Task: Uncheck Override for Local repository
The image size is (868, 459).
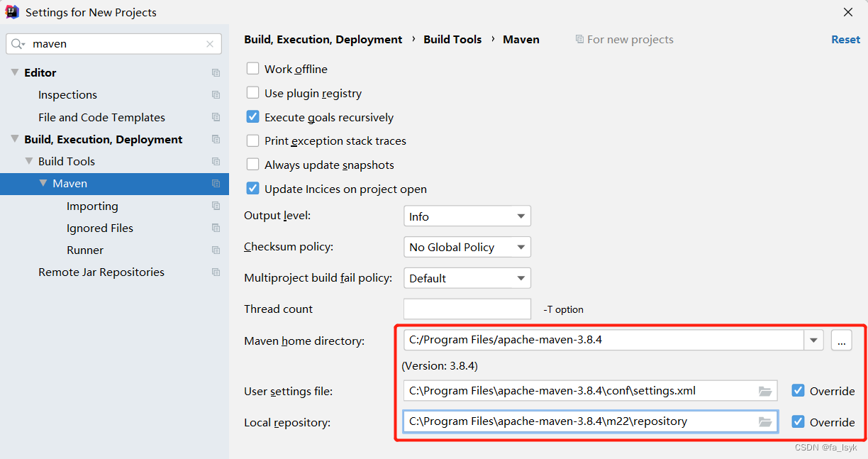Action: 799,422
